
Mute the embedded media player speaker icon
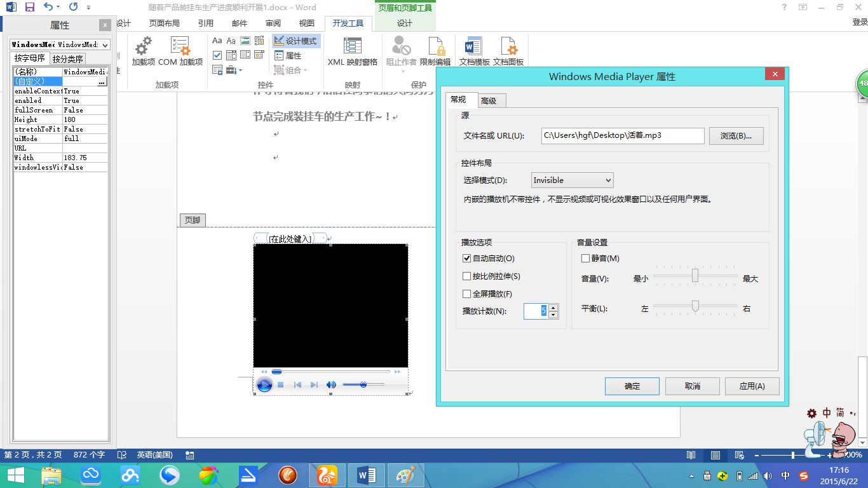click(331, 384)
